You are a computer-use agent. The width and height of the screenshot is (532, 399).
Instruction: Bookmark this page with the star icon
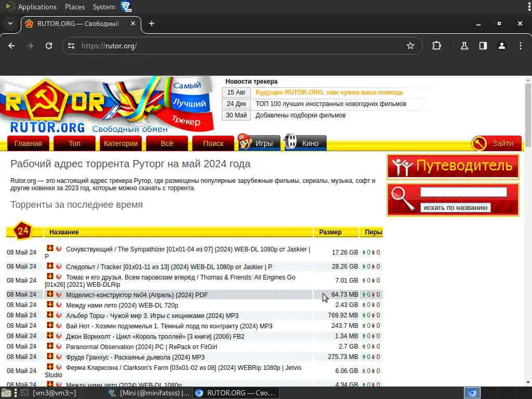point(410,46)
